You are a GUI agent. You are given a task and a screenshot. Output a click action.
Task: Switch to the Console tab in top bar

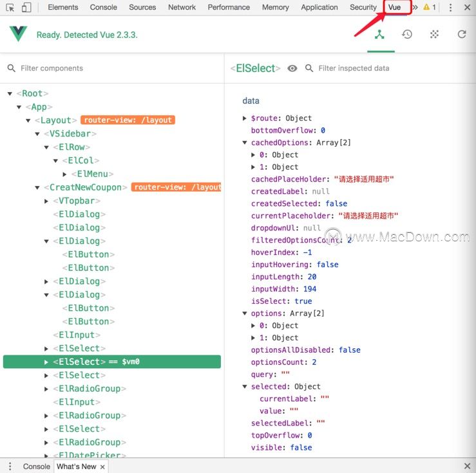click(x=103, y=7)
